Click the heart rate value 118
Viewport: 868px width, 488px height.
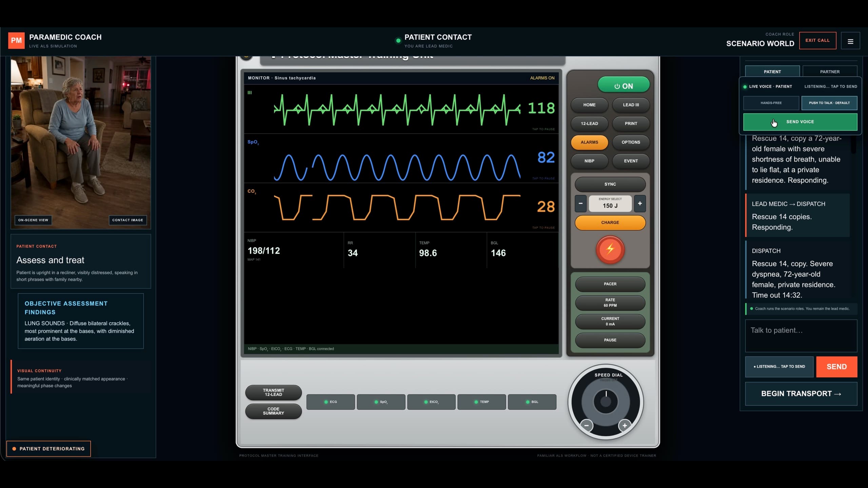541,108
